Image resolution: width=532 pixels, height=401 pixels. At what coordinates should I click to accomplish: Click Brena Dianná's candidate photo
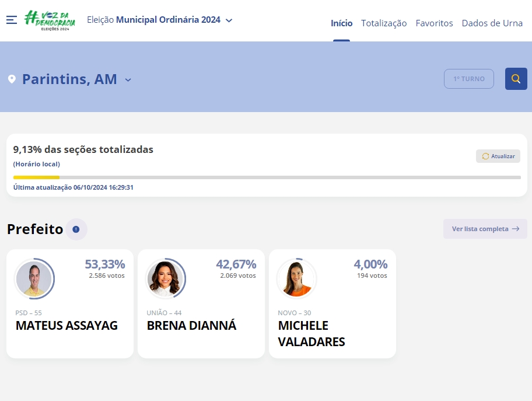click(164, 278)
